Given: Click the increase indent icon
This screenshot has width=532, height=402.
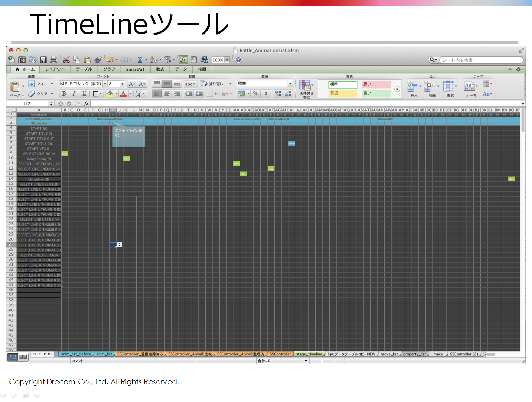Looking at the screenshot, I should point(199,94).
